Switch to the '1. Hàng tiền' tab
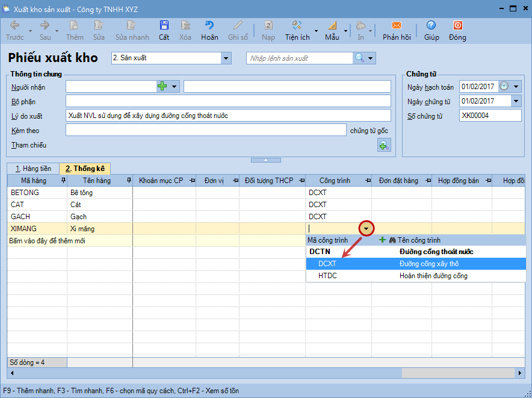The image size is (532, 398). 33,169
